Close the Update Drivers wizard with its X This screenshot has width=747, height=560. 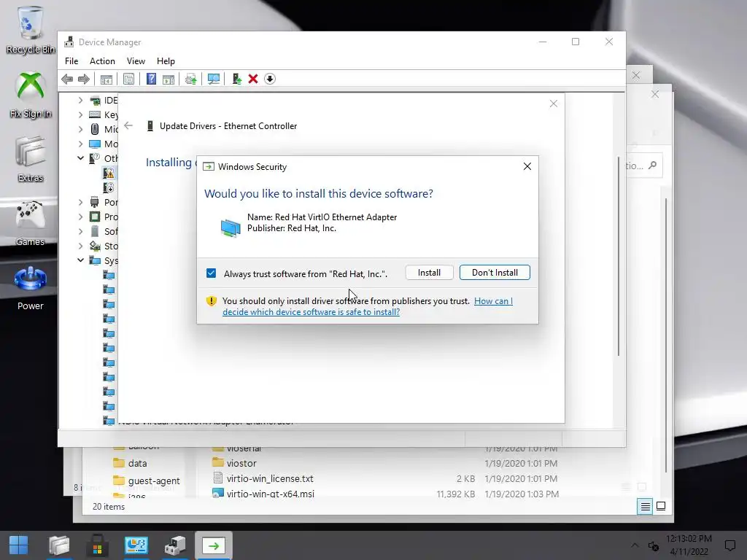(x=553, y=104)
